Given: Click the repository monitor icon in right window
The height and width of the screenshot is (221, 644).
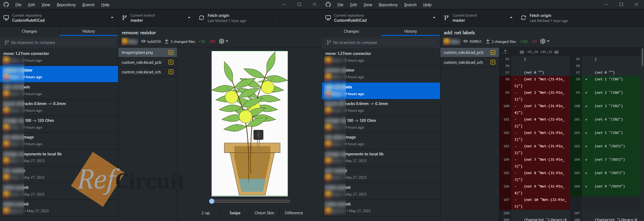Looking at the screenshot, I should coord(328,18).
